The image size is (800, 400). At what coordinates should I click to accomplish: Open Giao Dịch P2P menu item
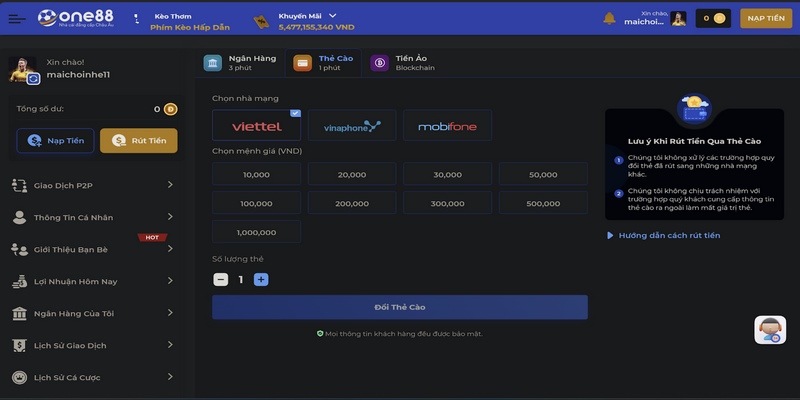click(x=92, y=185)
